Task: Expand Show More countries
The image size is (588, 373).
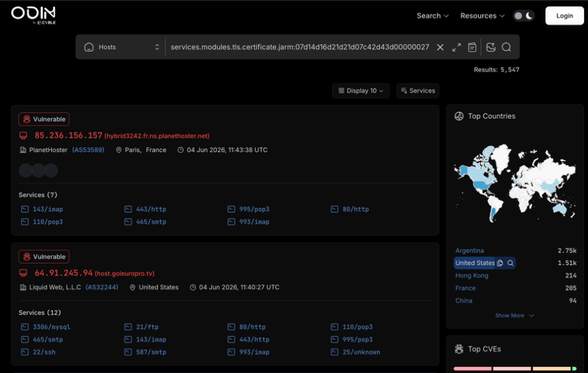Action: [x=514, y=316]
